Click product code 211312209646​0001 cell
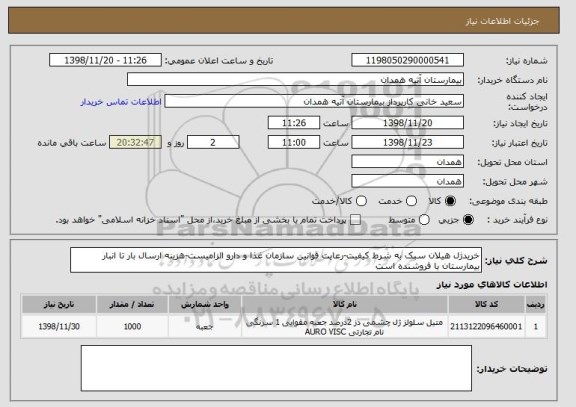 click(x=486, y=327)
